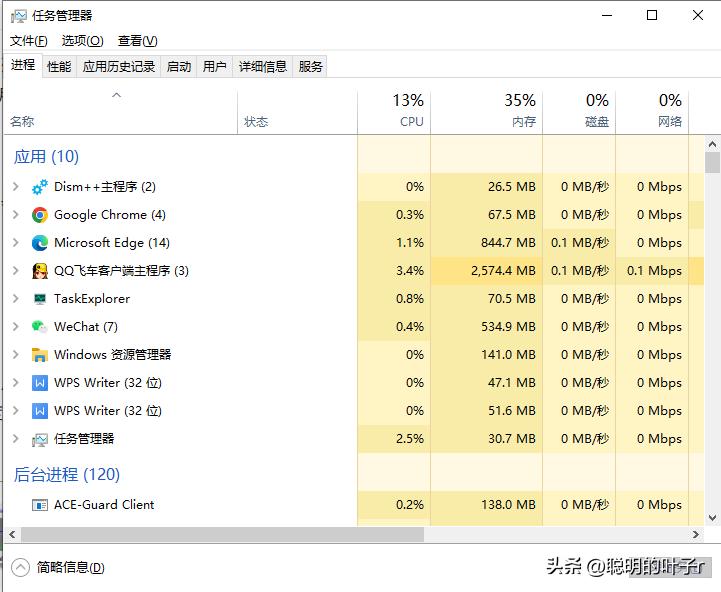
Task: Expand the Dism++主程序 process group
Action: tap(16, 187)
